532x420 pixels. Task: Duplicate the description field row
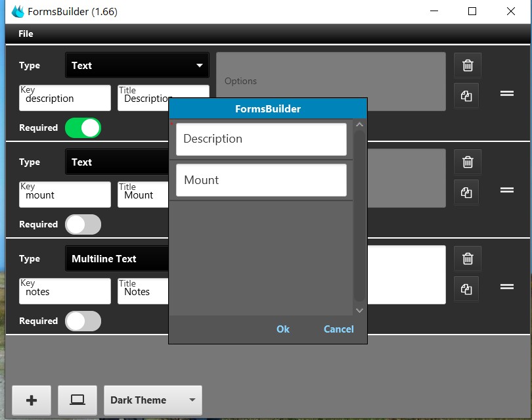pyautogui.click(x=466, y=96)
